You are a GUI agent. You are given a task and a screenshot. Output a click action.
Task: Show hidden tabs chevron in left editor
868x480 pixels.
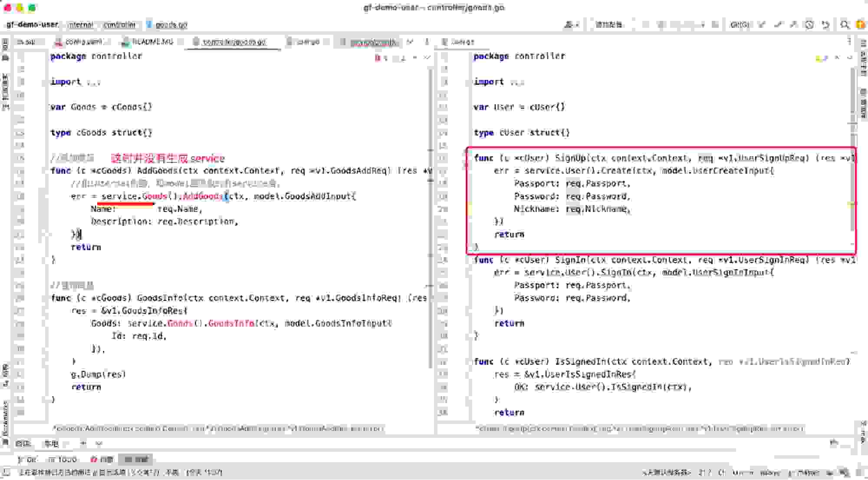410,42
